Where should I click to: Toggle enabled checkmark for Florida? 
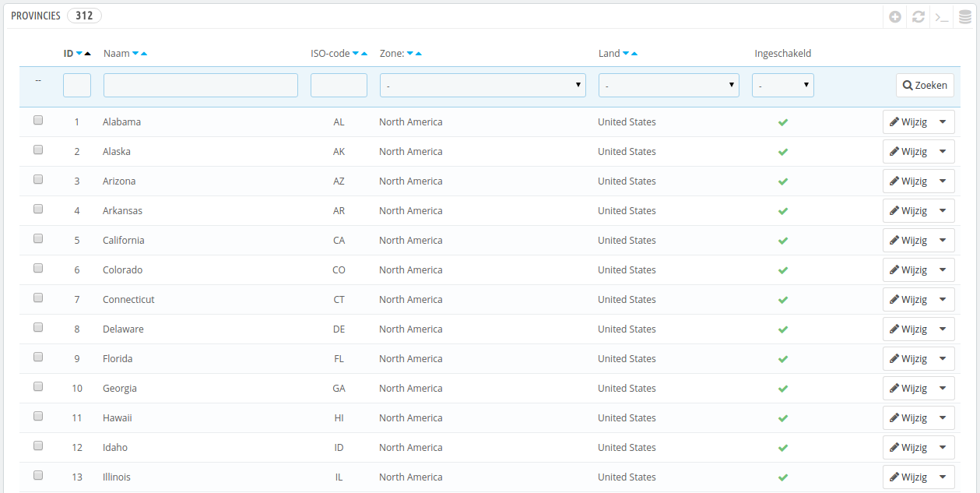(783, 359)
